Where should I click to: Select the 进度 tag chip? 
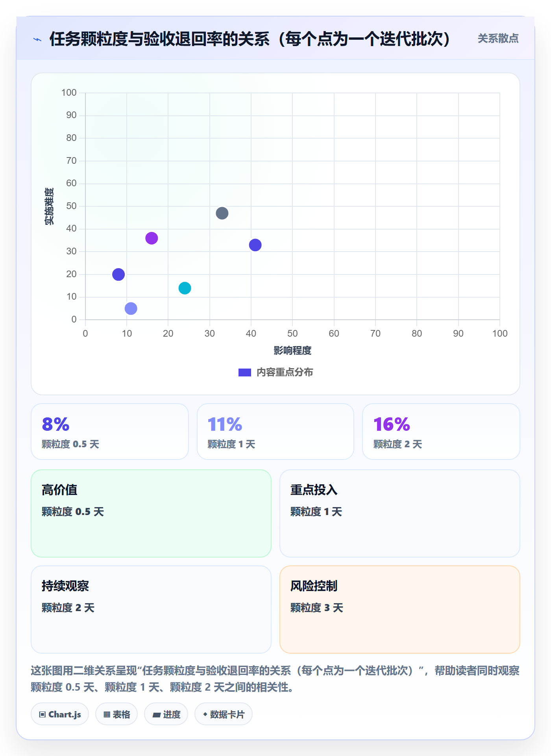[x=166, y=714]
